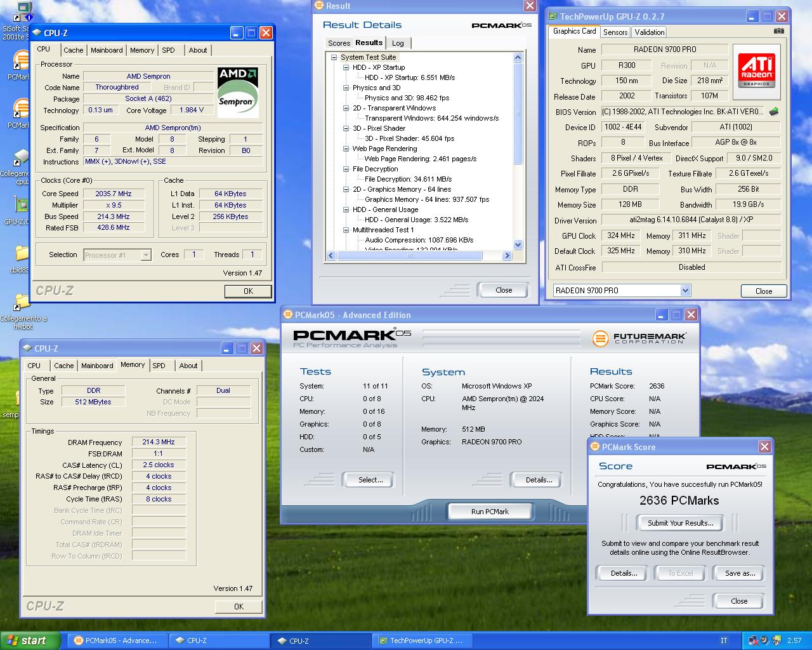Click the taskbar clock showing 2.57

pos(794,640)
